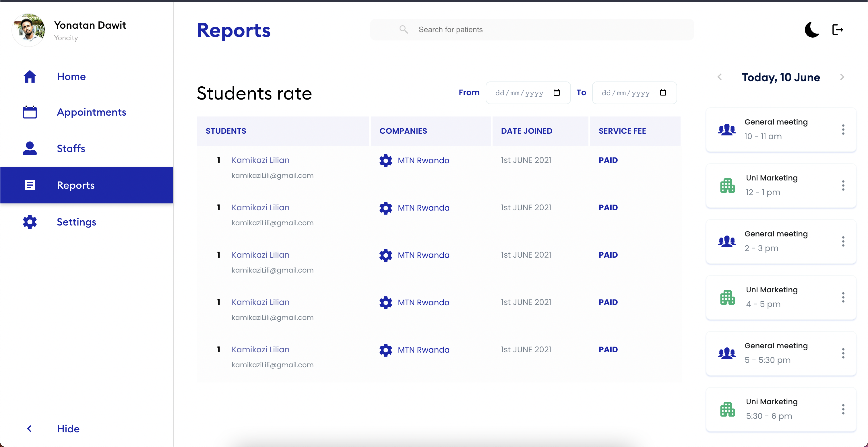Go to the next day with the right chevron
868x447 pixels.
click(x=842, y=77)
